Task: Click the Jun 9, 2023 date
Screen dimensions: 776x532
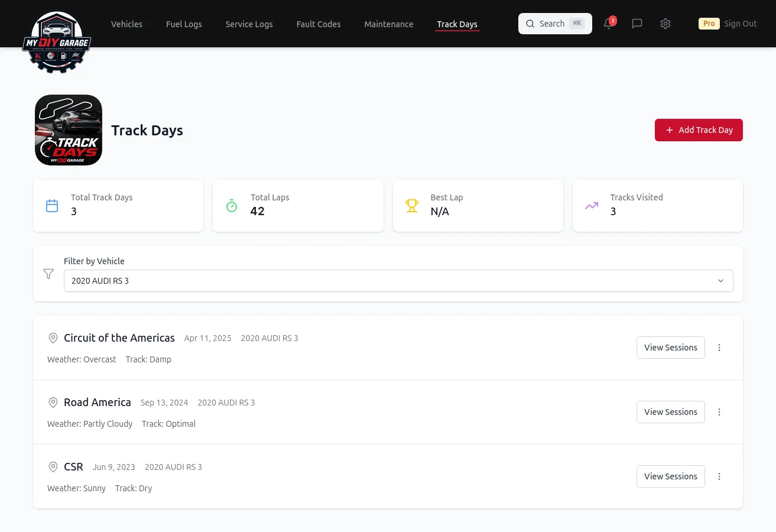Action: click(114, 467)
